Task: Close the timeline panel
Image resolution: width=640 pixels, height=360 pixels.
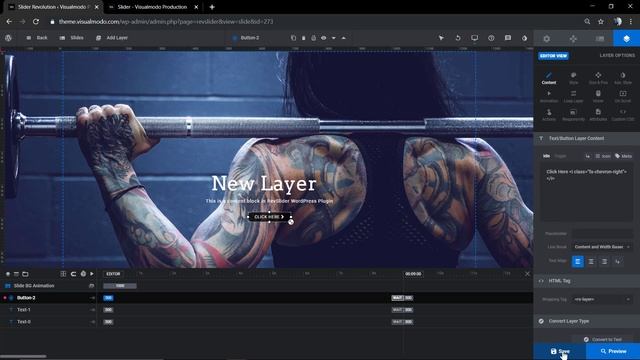Action: click(527, 274)
